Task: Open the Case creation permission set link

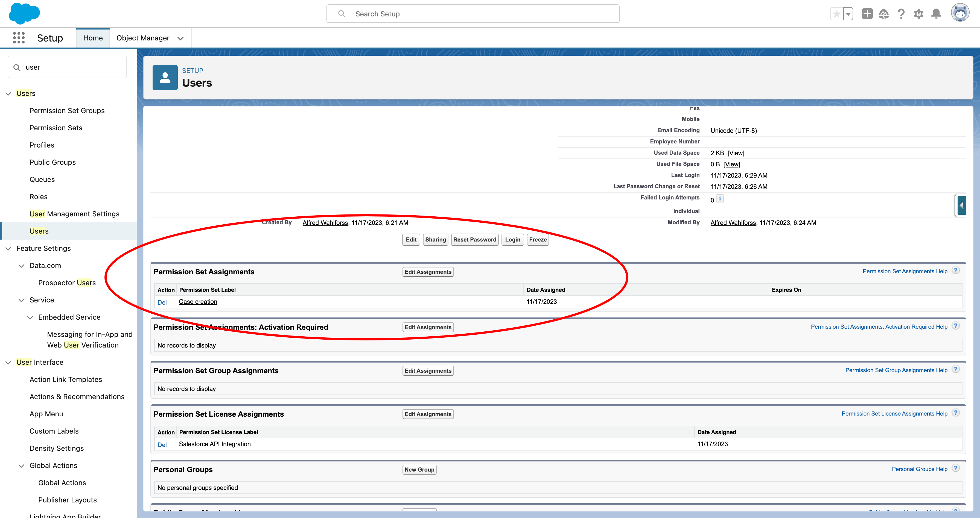Action: [x=198, y=302]
